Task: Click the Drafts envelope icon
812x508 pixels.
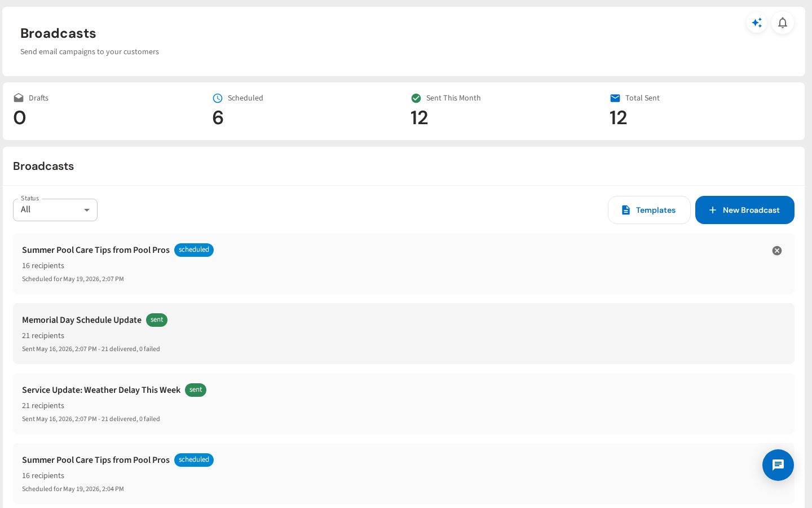Action: click(x=19, y=98)
